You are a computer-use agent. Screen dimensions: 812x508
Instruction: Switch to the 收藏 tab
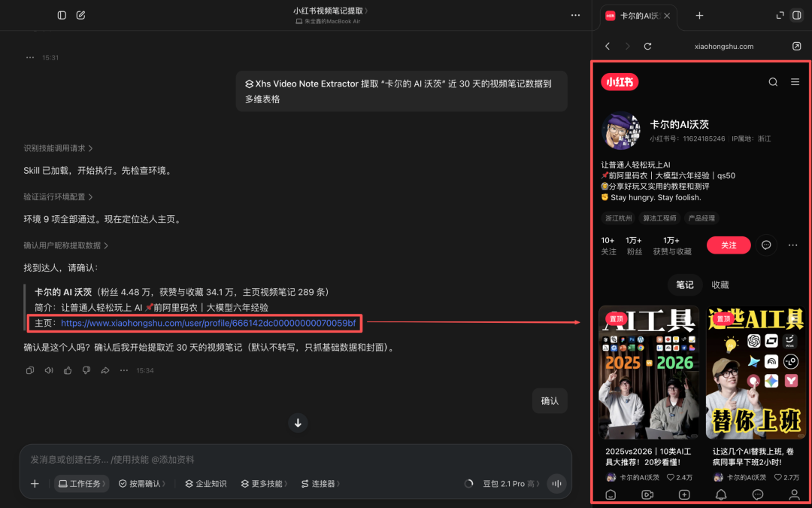coord(720,284)
